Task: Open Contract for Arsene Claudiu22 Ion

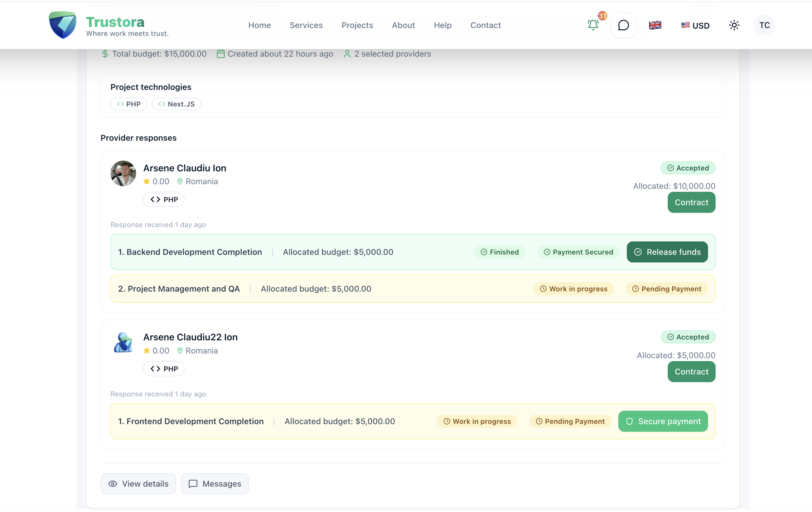Action: 691,371
